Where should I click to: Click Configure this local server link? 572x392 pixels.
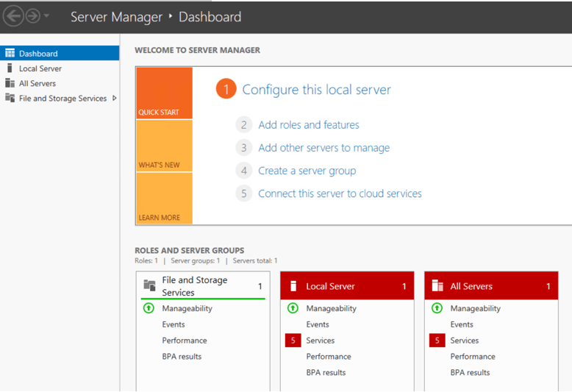[316, 90]
